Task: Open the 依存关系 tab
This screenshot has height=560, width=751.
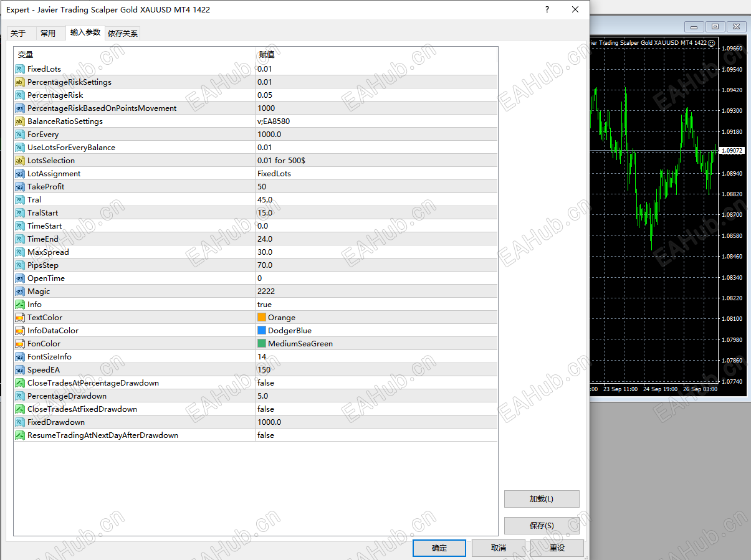Action: point(123,34)
